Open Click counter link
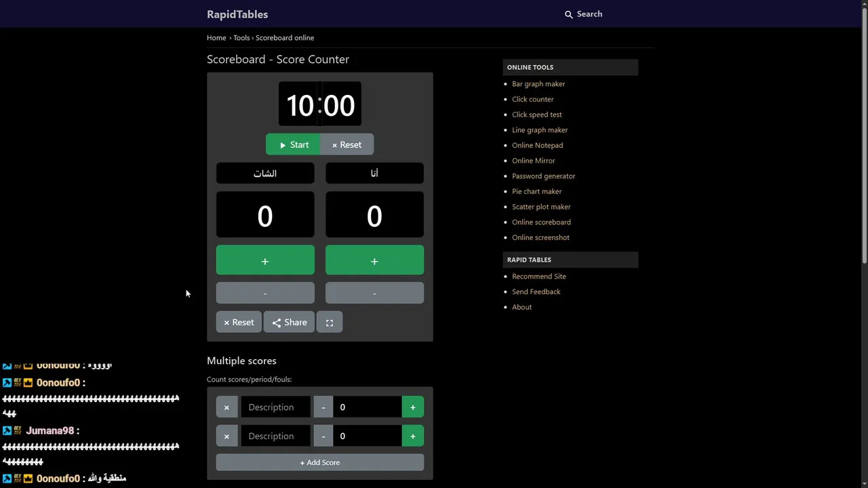Screen dimensions: 868x488 pos(533,99)
